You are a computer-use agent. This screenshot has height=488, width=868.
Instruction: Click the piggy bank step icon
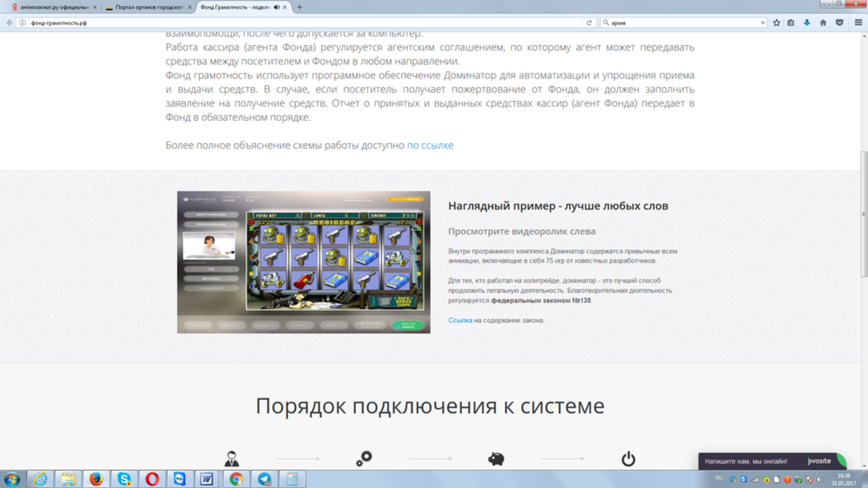[496, 459]
